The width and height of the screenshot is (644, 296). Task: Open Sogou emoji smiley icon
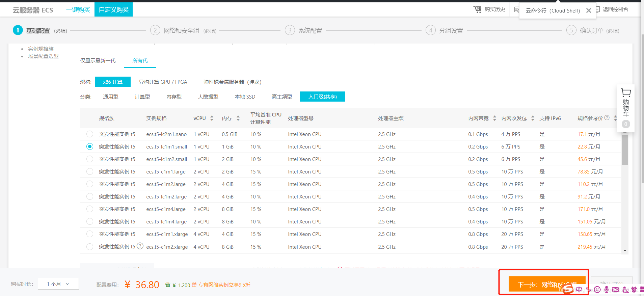coord(597,289)
